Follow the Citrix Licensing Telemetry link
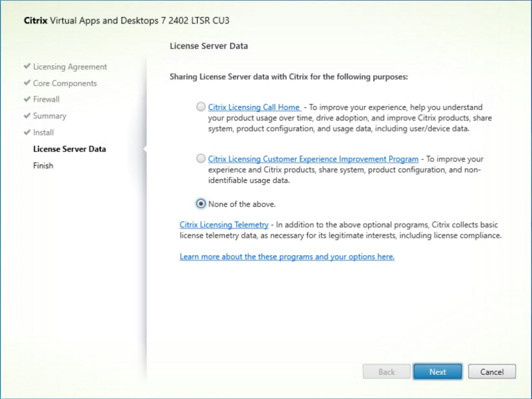The image size is (532, 399). tap(224, 225)
